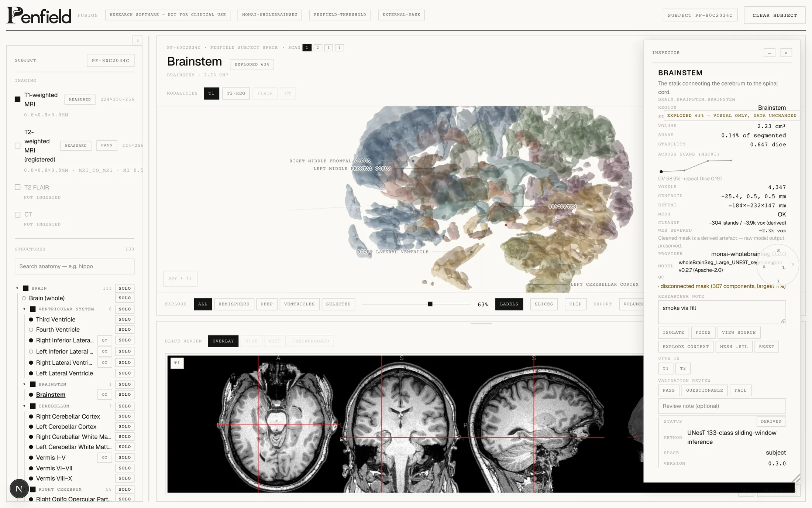The image size is (812, 508).
Task: Collapse the CEREBELLUM tree group
Action: coord(24,406)
